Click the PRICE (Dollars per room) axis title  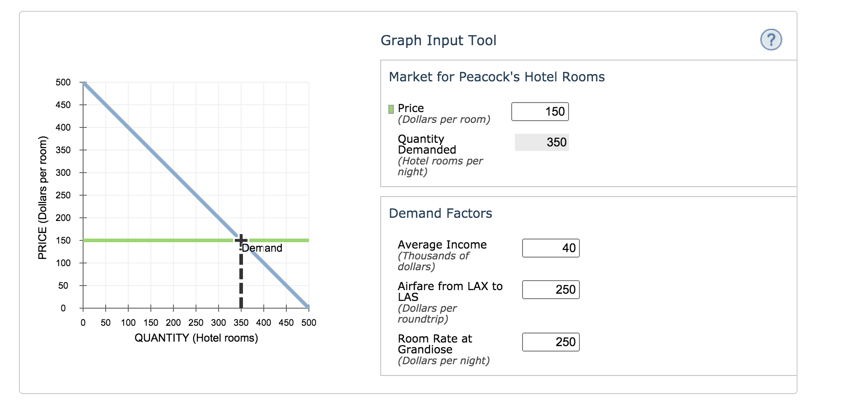click(x=42, y=197)
